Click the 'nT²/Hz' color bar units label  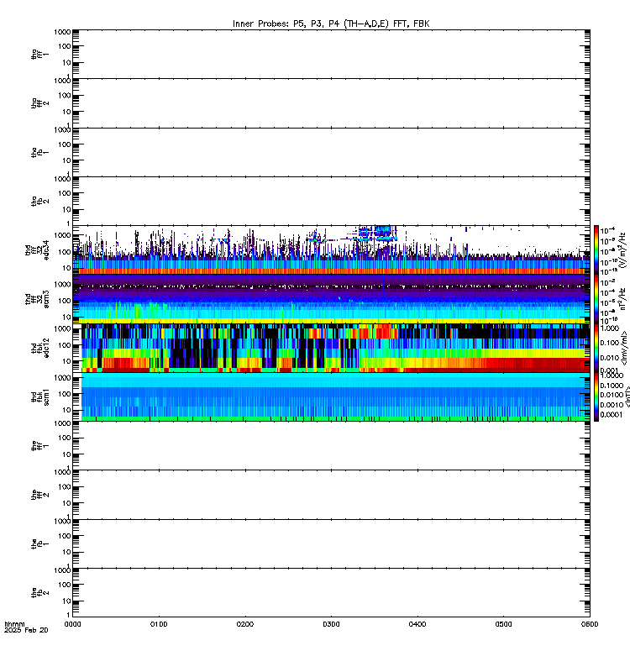pos(623,299)
